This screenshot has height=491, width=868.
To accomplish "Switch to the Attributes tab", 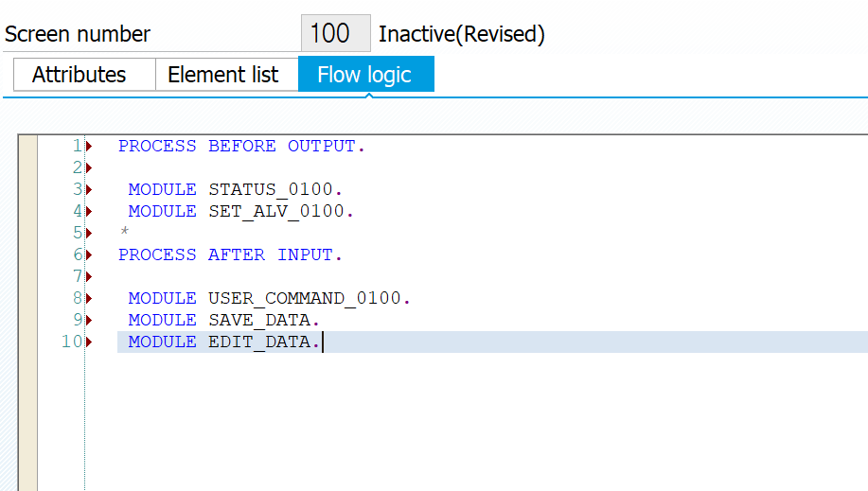I will click(x=84, y=74).
